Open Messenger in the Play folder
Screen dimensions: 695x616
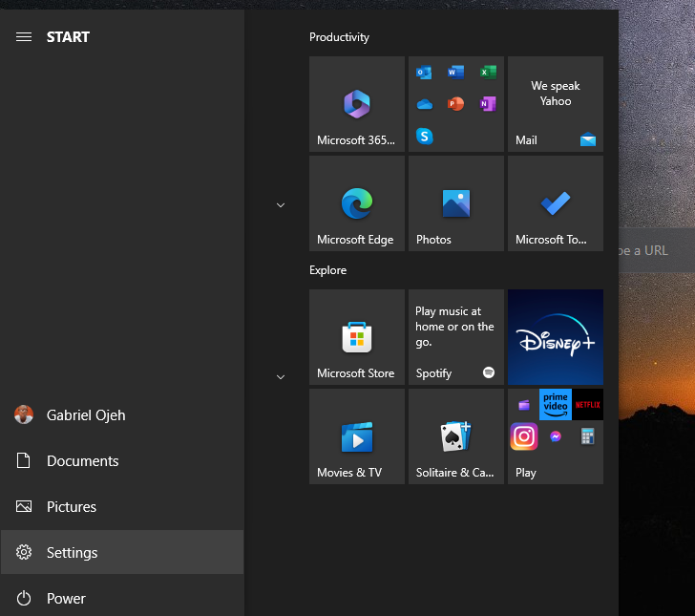point(556,436)
